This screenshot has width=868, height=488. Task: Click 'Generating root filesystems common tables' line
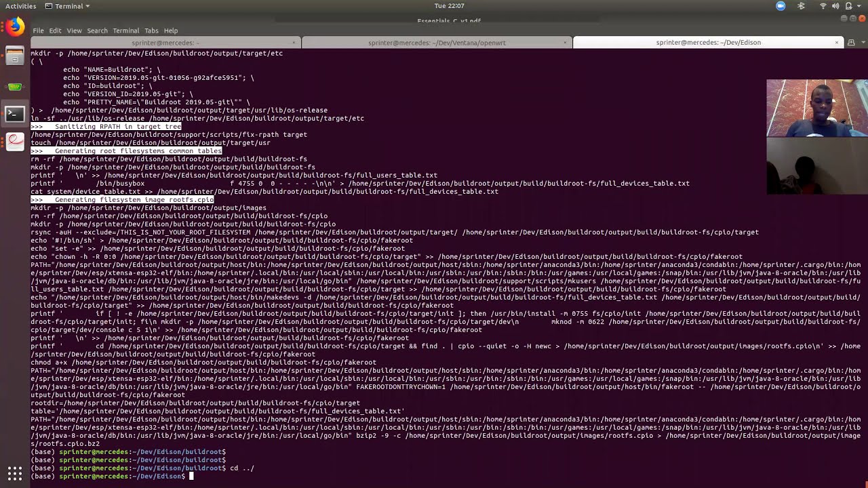click(126, 151)
